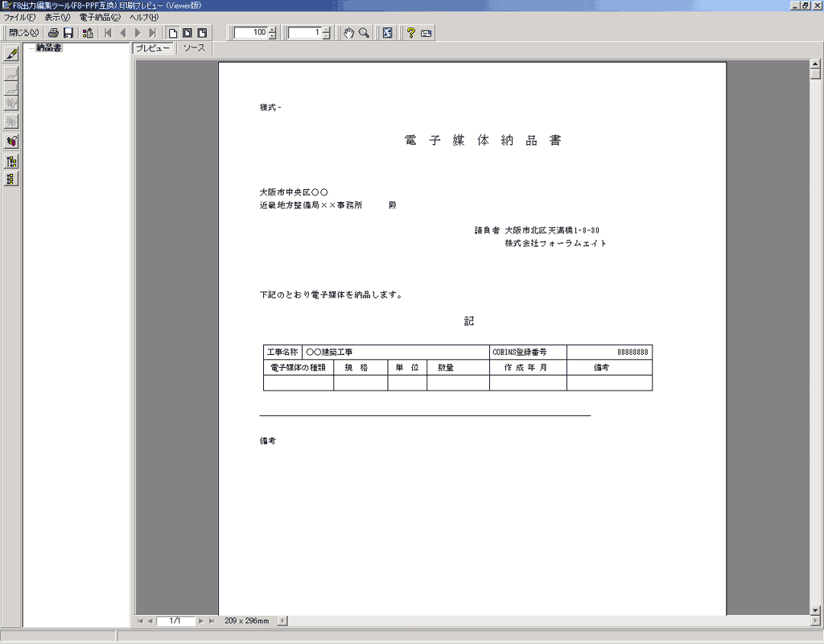Click the 閉じる(X) button
This screenshot has width=824, height=644.
[23, 32]
